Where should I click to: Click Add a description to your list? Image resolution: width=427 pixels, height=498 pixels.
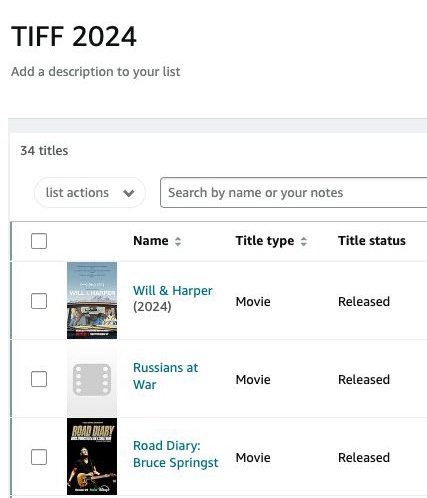(x=96, y=72)
